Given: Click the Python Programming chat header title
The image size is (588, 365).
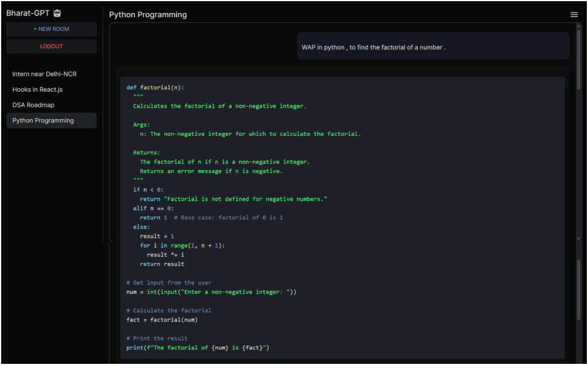Looking at the screenshot, I should [x=148, y=15].
